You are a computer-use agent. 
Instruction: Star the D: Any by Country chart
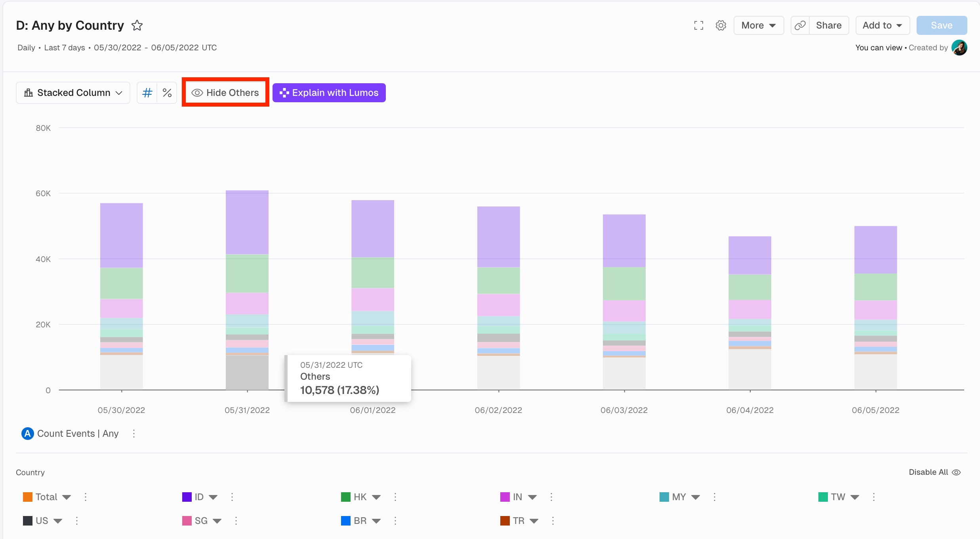point(137,25)
